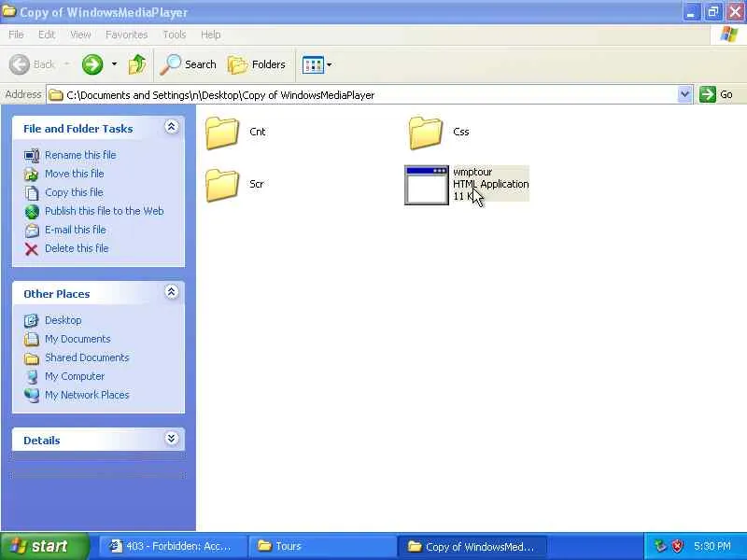The width and height of the screenshot is (747, 560).
Task: Open the View menu
Action: tap(80, 35)
